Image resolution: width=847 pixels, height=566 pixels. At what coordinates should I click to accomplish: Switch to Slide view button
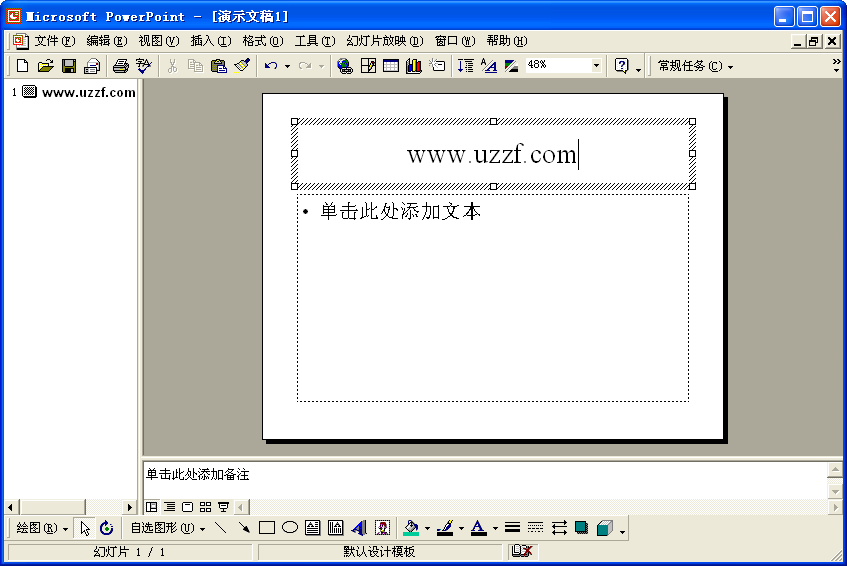click(187, 507)
